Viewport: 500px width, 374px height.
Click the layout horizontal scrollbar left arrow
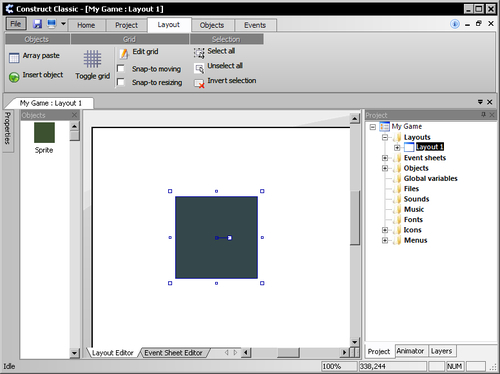(246, 352)
